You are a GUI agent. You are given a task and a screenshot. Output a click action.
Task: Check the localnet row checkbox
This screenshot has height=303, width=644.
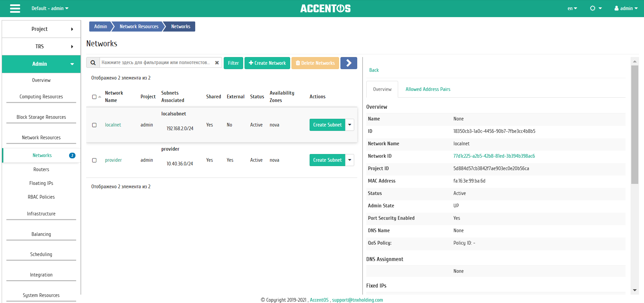(94, 125)
